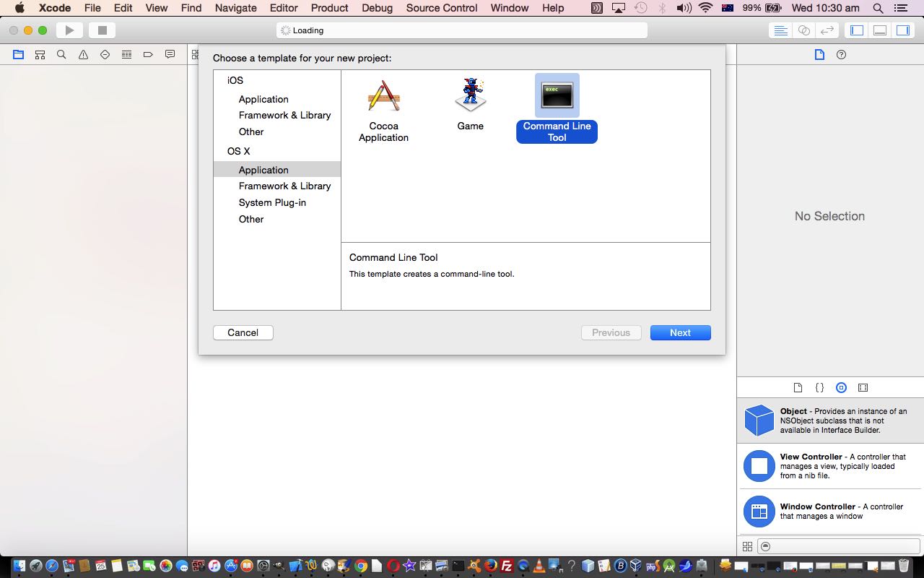
Task: Open the Navigate menu
Action: tap(236, 8)
